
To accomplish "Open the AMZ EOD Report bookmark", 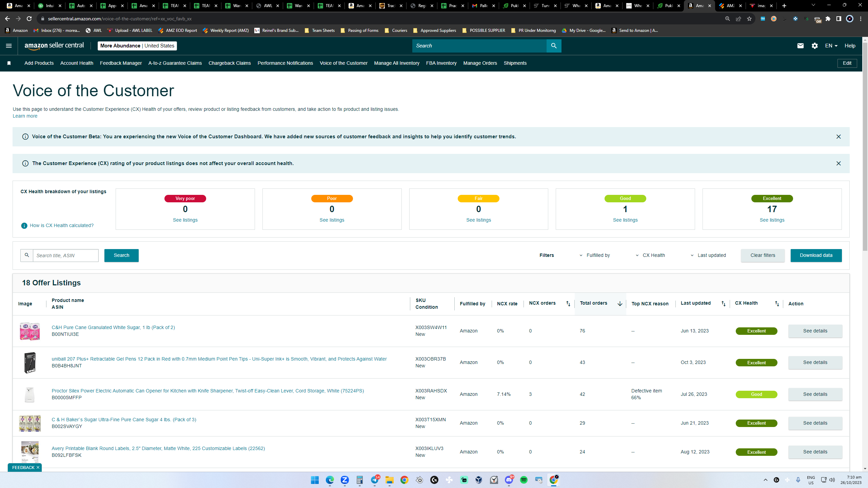I will point(177,30).
